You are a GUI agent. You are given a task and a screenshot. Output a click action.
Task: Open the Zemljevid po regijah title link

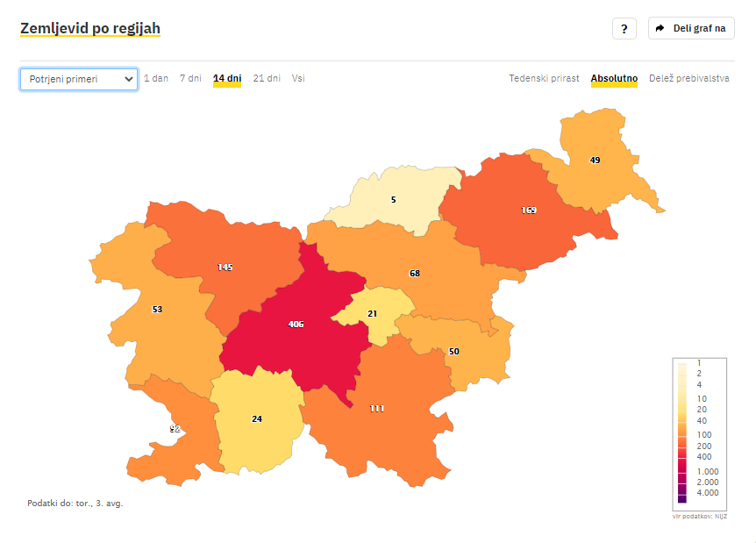tap(90, 28)
